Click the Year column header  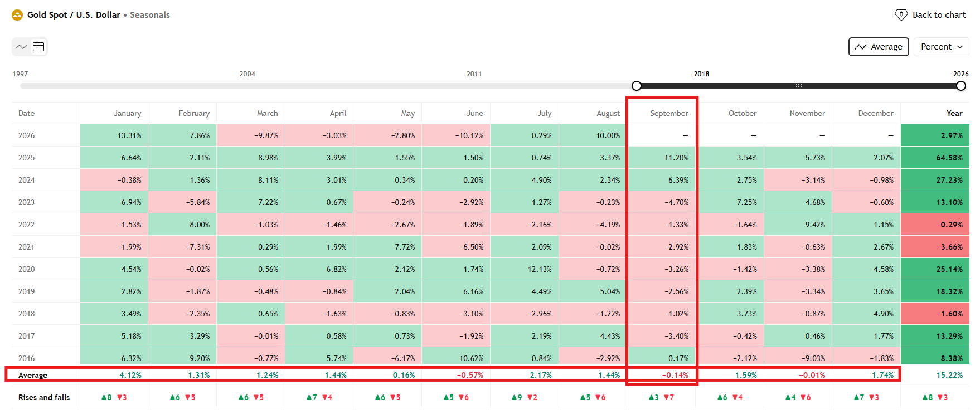point(954,113)
